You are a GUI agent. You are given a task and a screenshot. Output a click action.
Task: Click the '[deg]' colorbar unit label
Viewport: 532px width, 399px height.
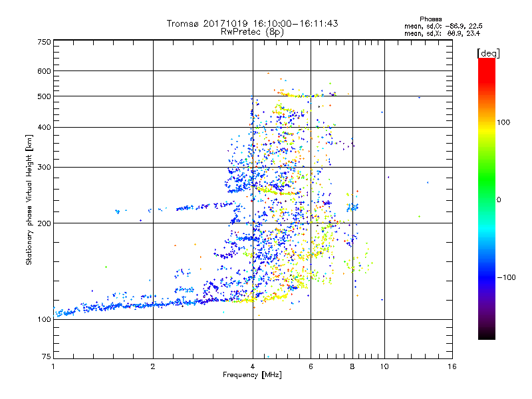click(488, 53)
